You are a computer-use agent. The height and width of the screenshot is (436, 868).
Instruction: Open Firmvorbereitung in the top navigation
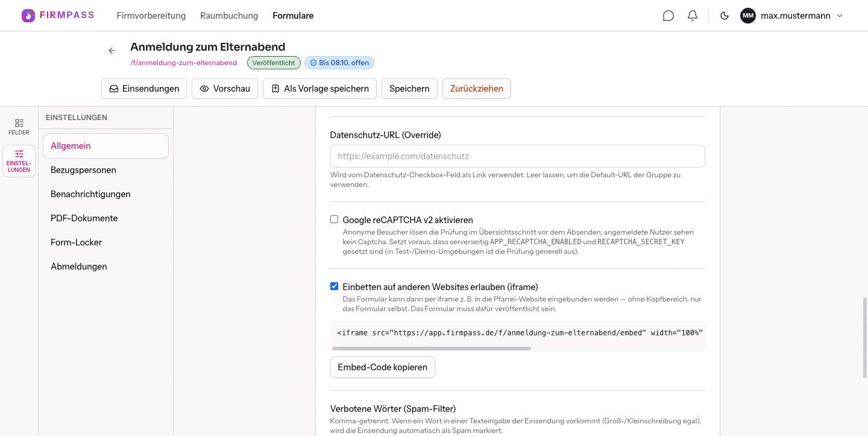[151, 16]
